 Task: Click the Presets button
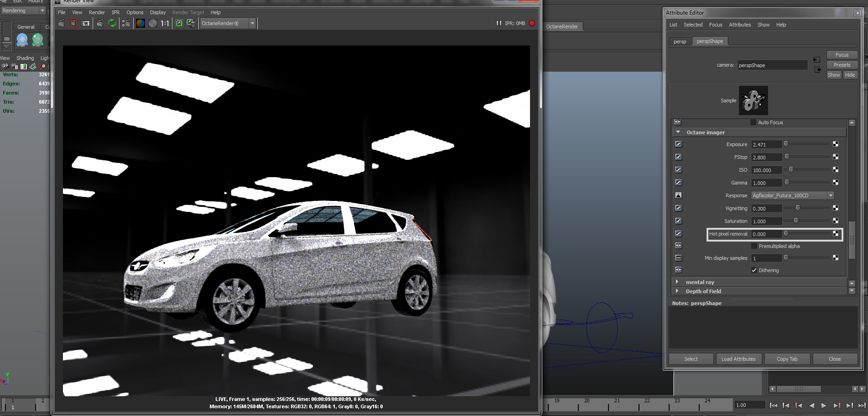[842, 65]
